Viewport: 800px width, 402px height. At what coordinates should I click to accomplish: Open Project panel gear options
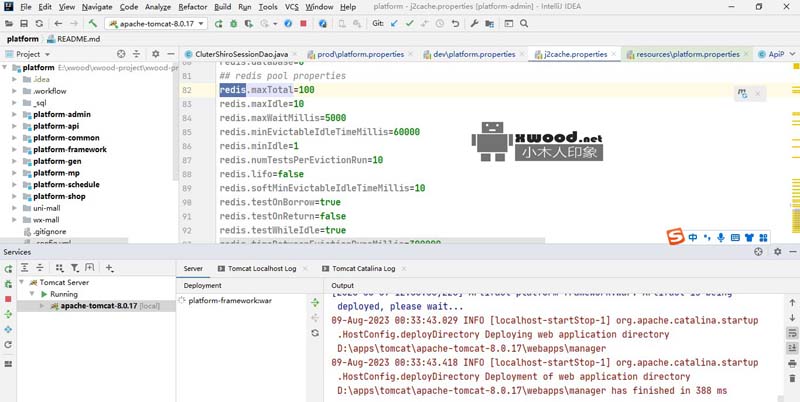point(156,54)
